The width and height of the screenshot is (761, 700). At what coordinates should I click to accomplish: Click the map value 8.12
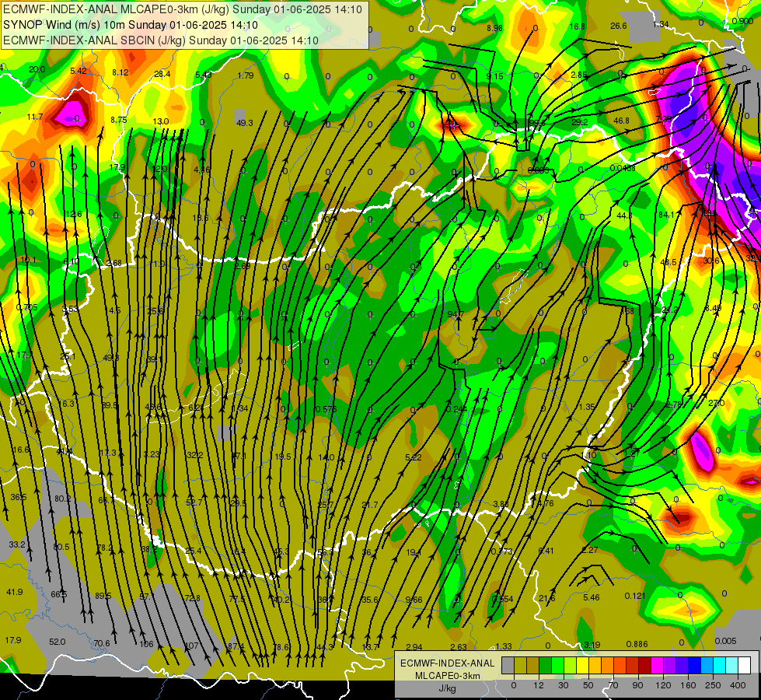pyautogui.click(x=120, y=72)
